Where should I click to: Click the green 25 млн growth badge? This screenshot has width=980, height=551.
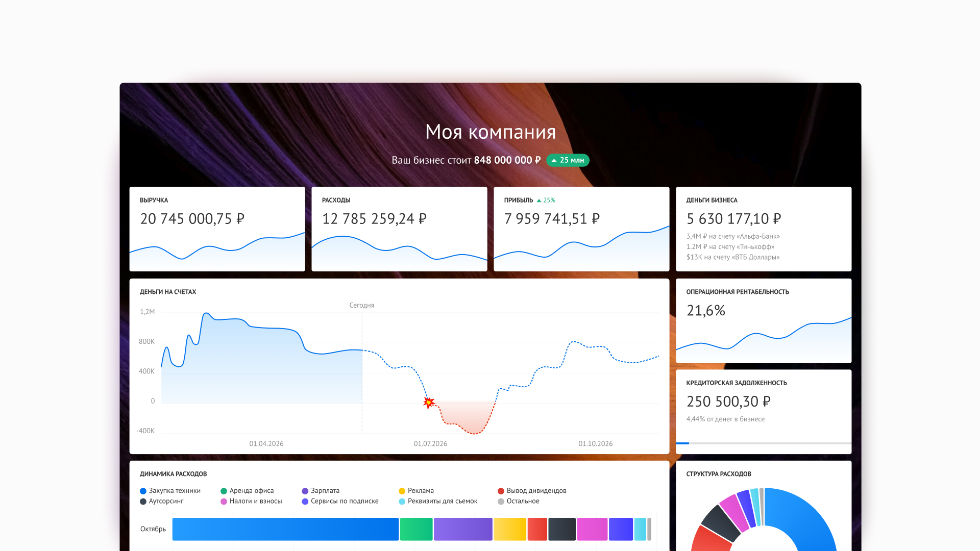568,160
